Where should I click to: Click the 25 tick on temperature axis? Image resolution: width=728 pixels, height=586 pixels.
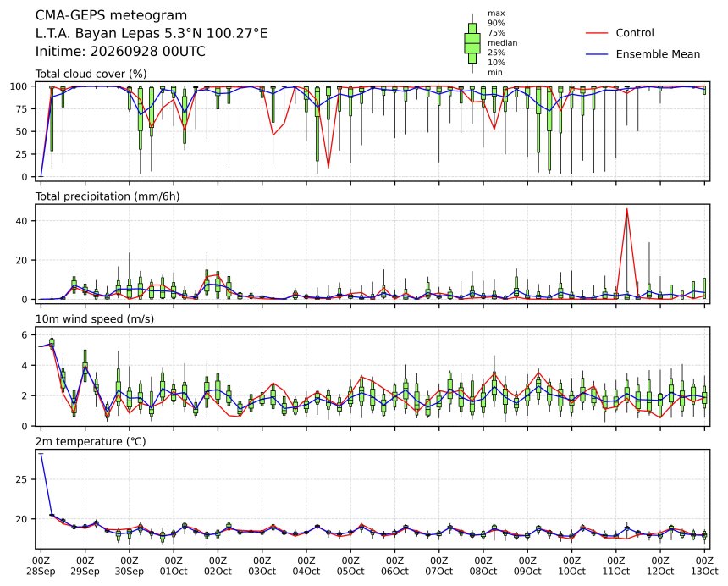23,479
